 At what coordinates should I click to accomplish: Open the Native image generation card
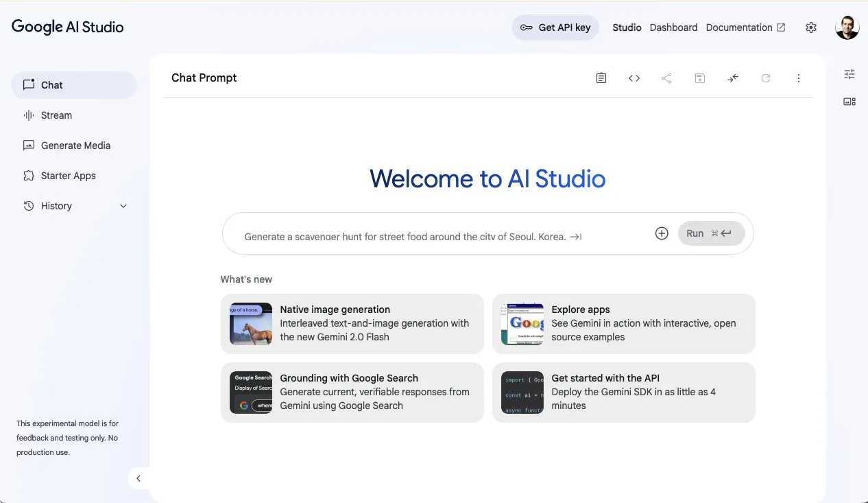coord(352,324)
